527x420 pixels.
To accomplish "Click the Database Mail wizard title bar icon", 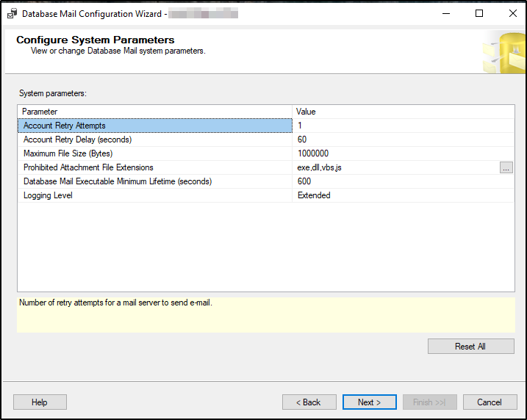I will [12, 13].
